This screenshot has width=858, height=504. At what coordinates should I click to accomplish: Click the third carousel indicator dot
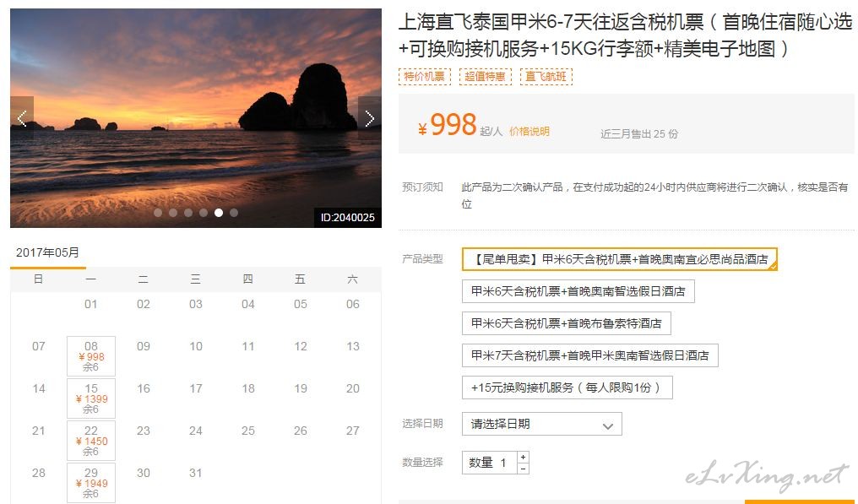[x=188, y=213]
